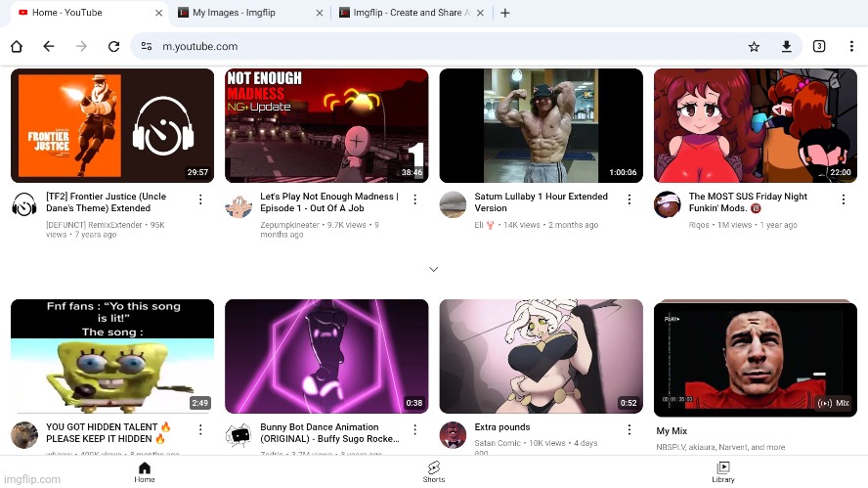
Task: Open options menu for Saturn Lullaby video
Action: pos(629,200)
